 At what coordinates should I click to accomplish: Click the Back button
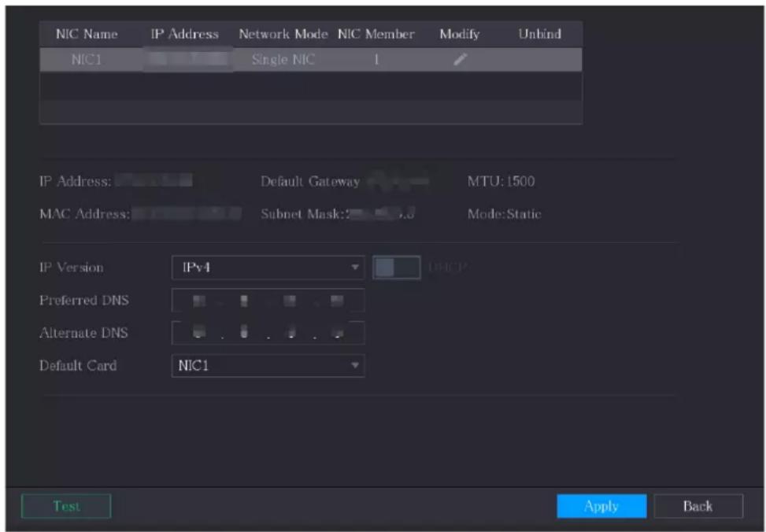pos(698,506)
